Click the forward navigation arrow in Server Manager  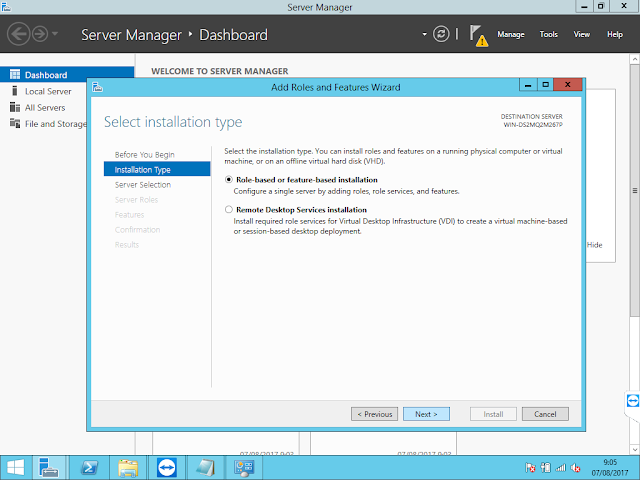click(40, 34)
